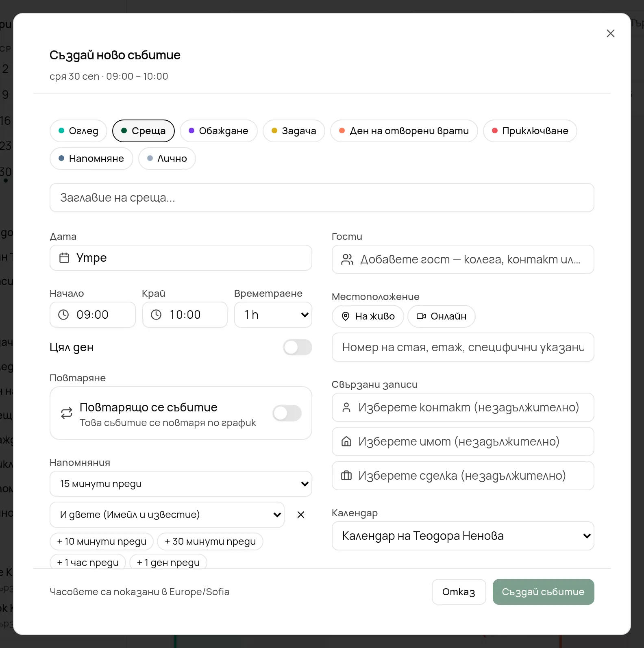Open the Изберете контакт selector
This screenshot has width=644, height=648.
(463, 407)
